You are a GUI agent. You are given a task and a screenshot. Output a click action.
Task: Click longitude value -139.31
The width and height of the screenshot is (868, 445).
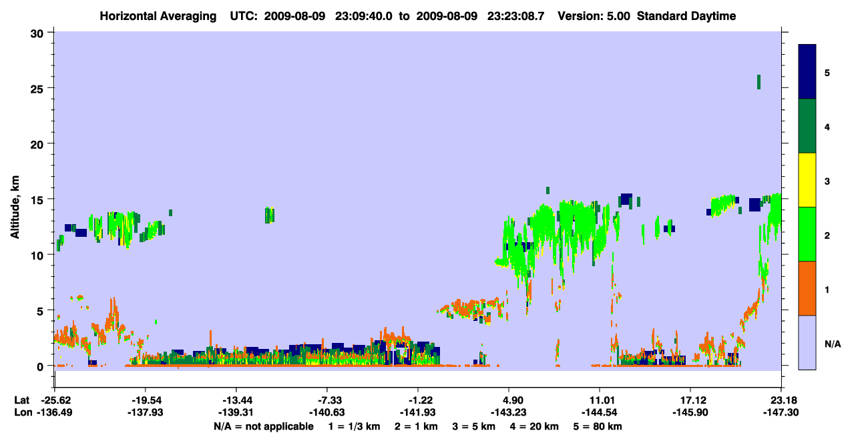pos(237,413)
